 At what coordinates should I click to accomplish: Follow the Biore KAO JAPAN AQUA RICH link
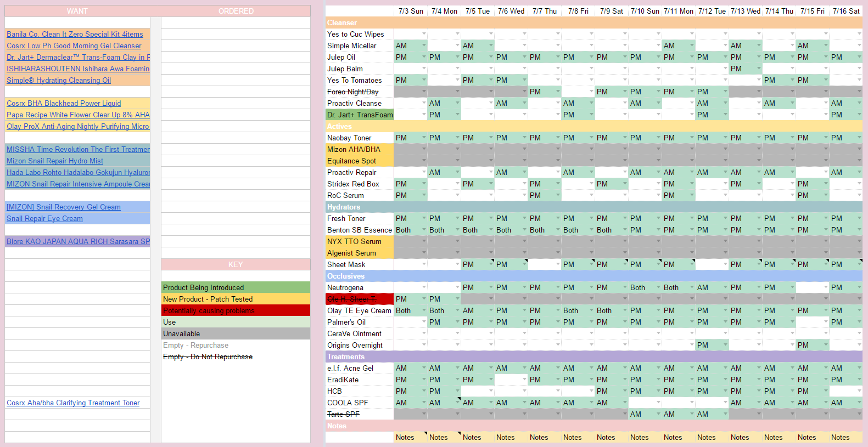(x=78, y=241)
